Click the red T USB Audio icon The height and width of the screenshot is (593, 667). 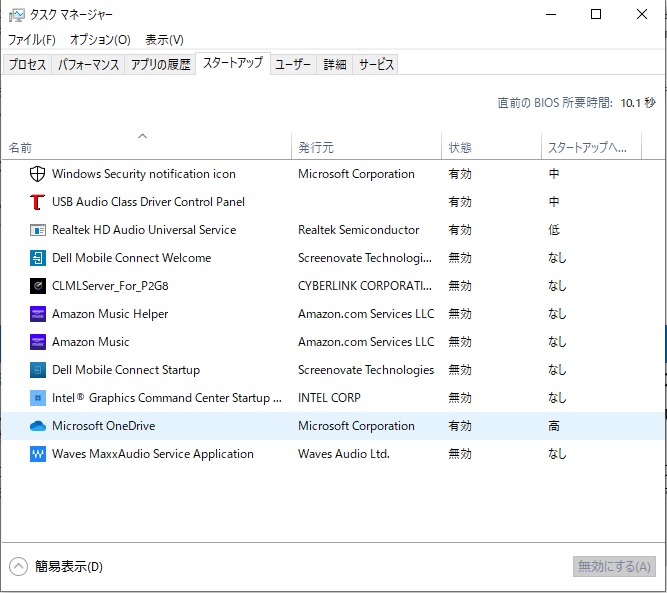pyautogui.click(x=37, y=202)
